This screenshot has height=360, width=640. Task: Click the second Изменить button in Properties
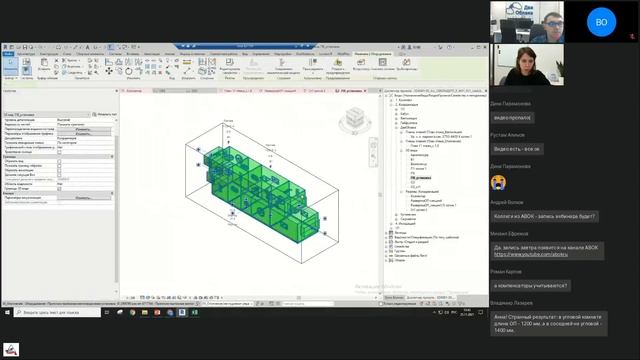[84, 133]
